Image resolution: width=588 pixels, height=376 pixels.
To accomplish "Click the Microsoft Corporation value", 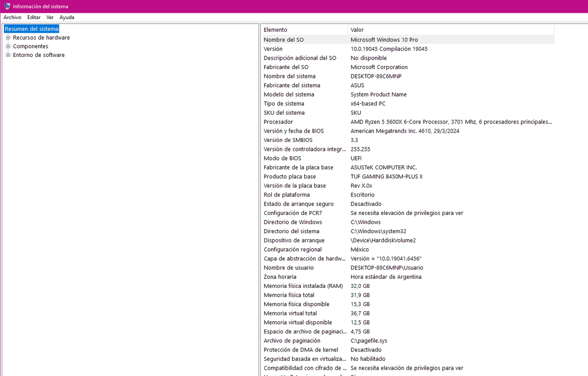I will click(379, 67).
